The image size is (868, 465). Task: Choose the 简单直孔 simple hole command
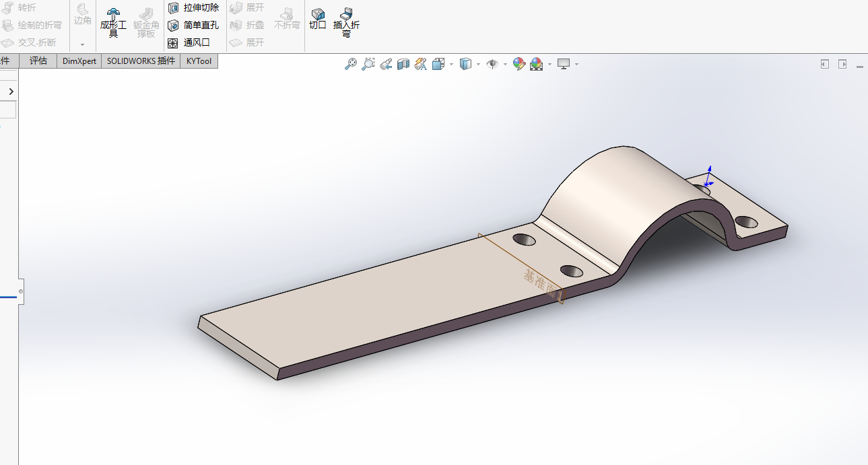(x=193, y=25)
